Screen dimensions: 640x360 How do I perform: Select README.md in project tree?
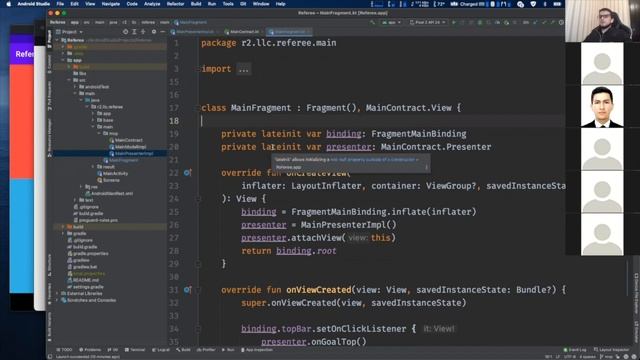(x=83, y=280)
